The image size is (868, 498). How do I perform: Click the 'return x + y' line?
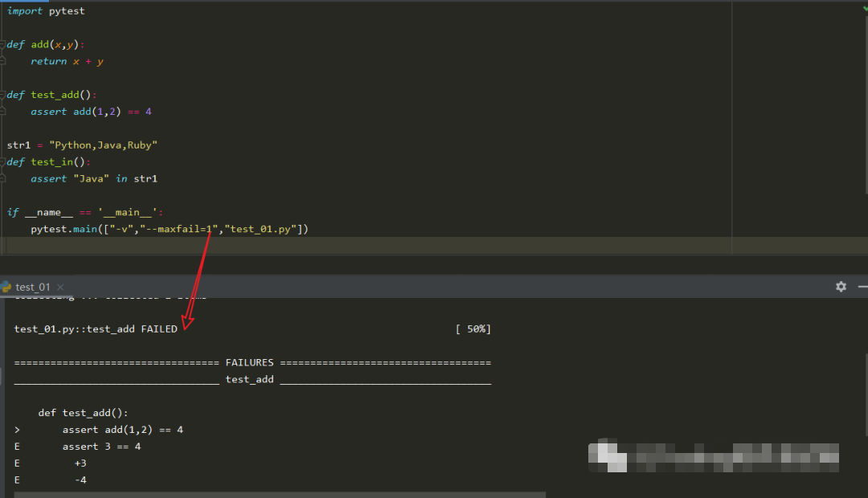tap(67, 61)
